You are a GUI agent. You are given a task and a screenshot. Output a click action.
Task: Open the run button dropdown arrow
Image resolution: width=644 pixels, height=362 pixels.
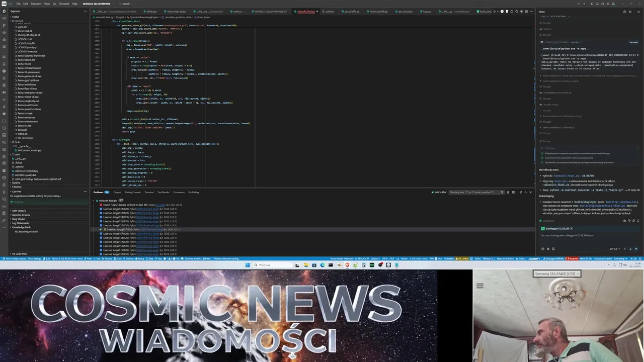pyautogui.click(x=498, y=12)
